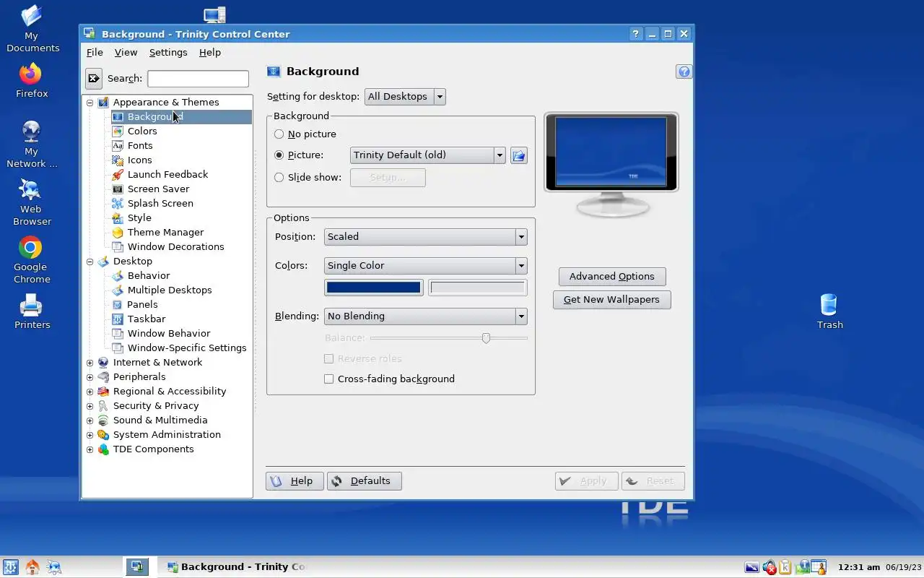Click the monitor wallpaper preview

[611, 152]
